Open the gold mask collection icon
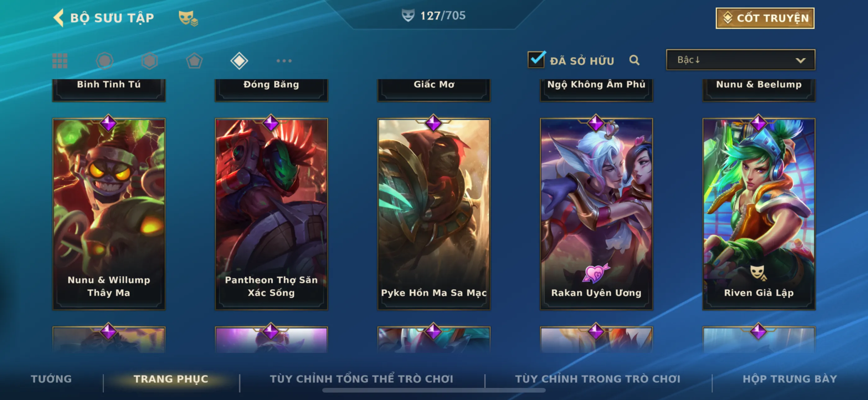Viewport: 868px width, 400px height. click(x=188, y=18)
